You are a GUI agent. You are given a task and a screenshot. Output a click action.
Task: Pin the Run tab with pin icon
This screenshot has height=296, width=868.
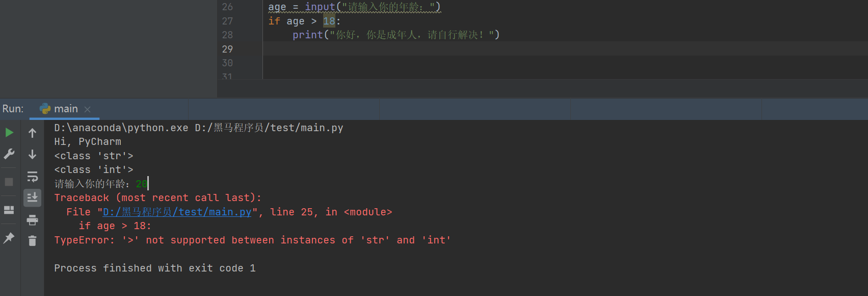click(x=9, y=238)
